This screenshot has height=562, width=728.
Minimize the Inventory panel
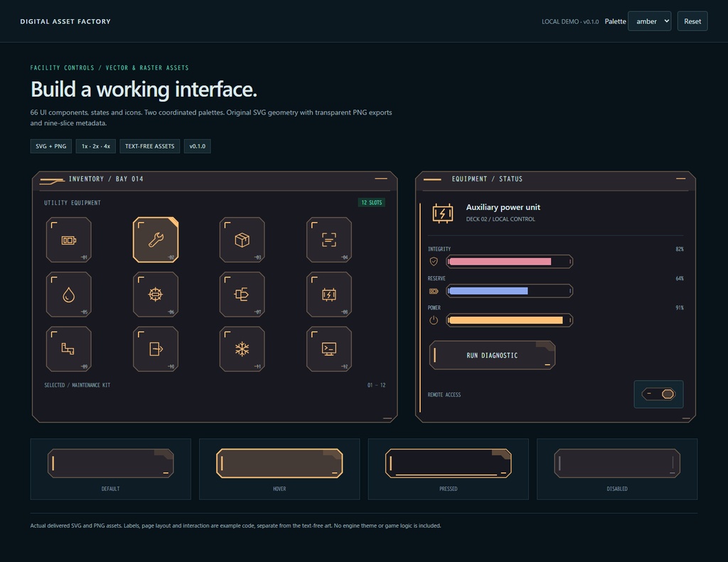click(381, 179)
